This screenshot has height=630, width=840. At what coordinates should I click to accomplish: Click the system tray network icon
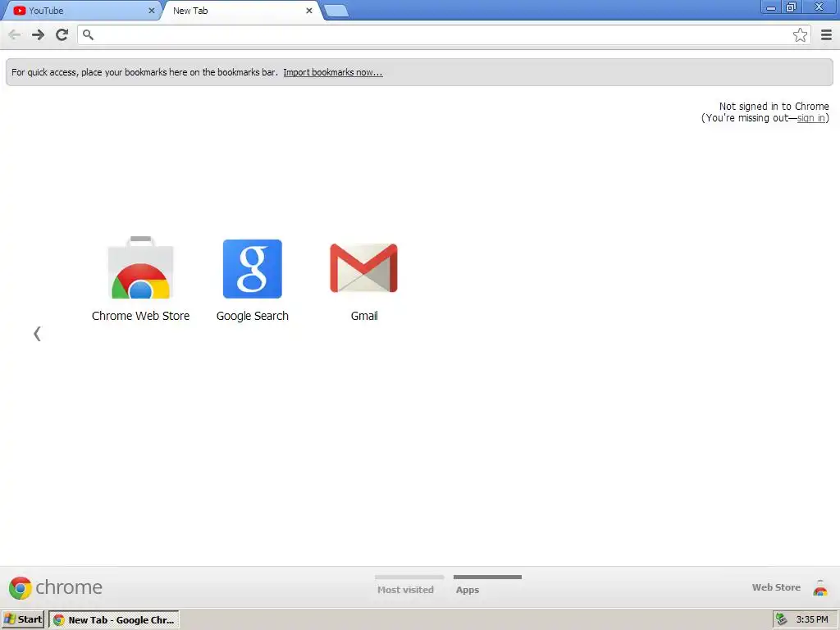782,619
